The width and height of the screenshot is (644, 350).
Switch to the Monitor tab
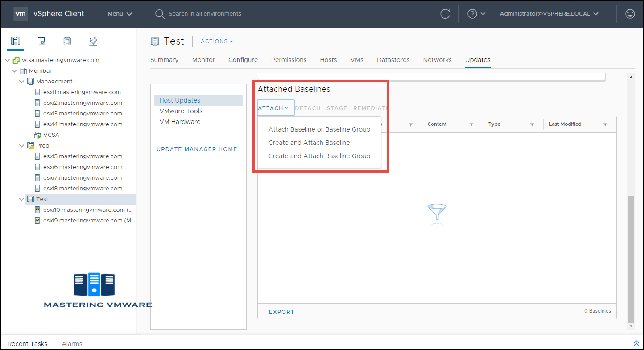[203, 60]
